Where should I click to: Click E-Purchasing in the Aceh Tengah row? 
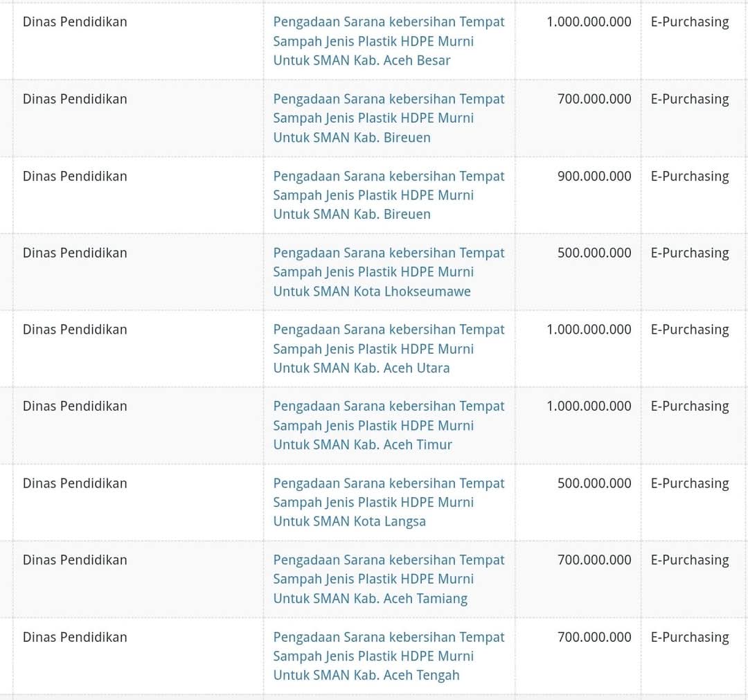[690, 637]
